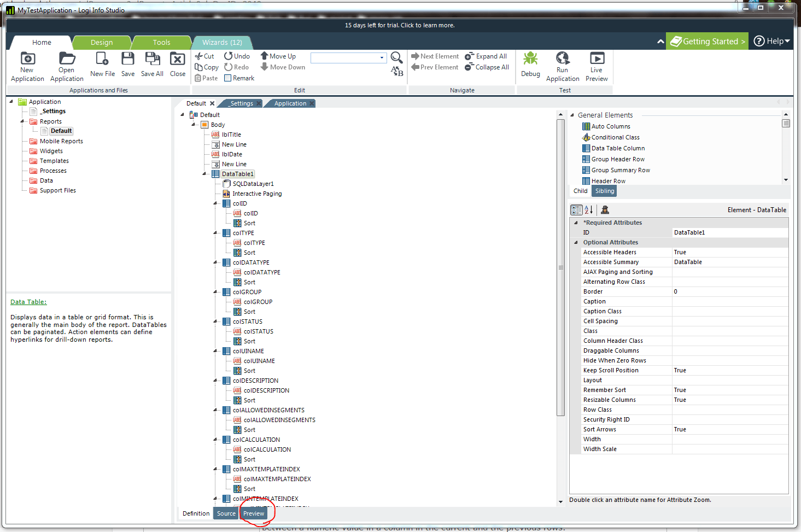Screen dimensions: 801x532
Task: Collapse the Optional Attributes section
Action: [575, 242]
